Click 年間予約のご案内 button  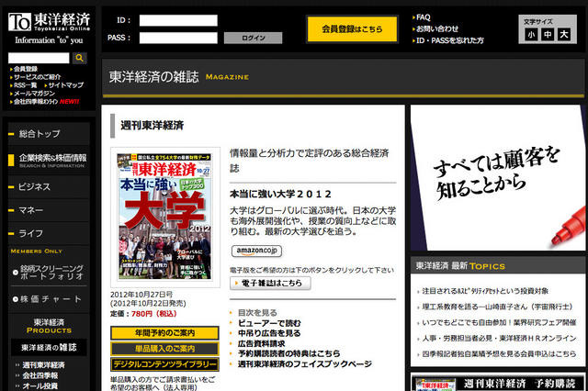164,333
